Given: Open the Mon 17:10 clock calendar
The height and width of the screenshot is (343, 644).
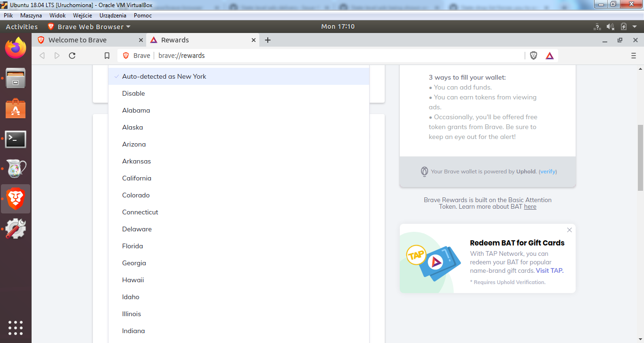Looking at the screenshot, I should point(338,27).
